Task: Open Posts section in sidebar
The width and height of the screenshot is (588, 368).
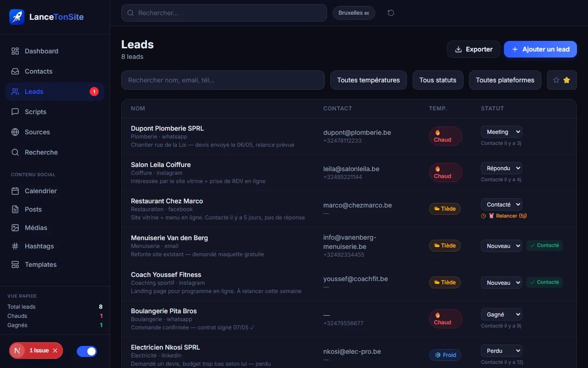Action: click(x=55, y=209)
